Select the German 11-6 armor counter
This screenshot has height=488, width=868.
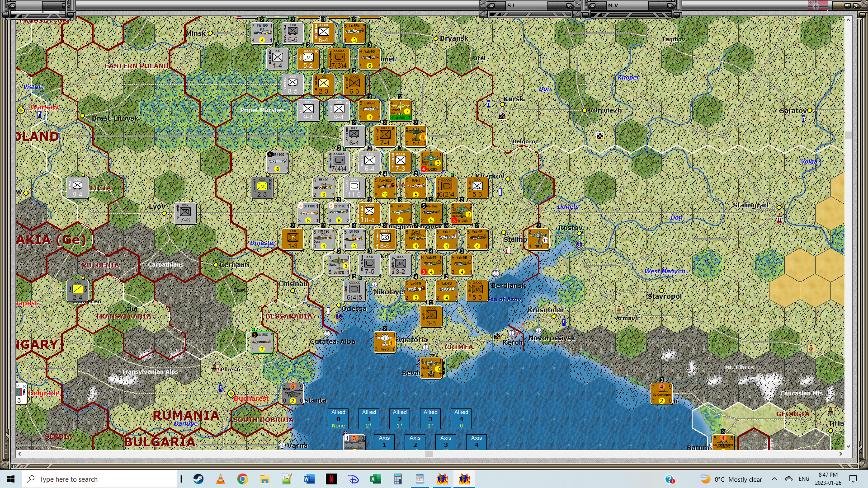354,188
